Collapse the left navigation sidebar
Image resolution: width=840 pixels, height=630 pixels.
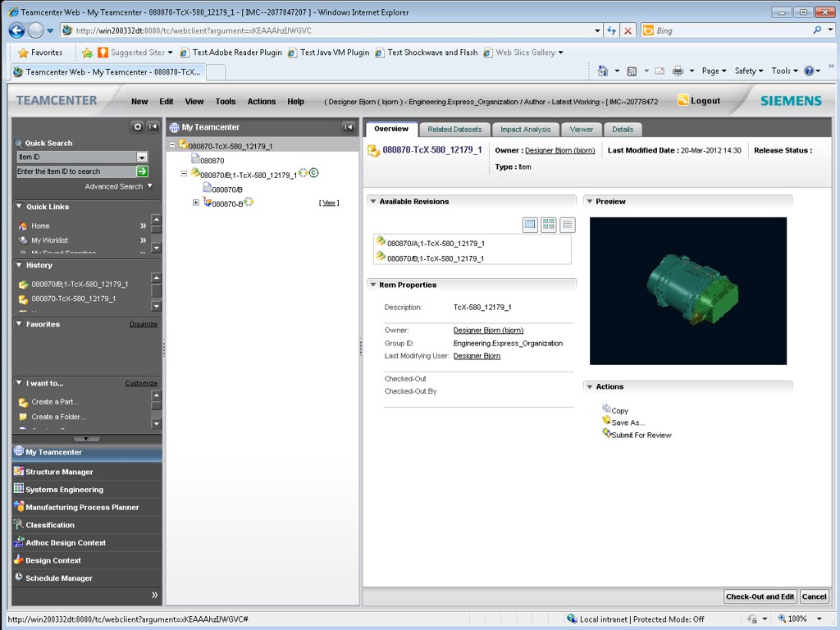click(x=153, y=126)
